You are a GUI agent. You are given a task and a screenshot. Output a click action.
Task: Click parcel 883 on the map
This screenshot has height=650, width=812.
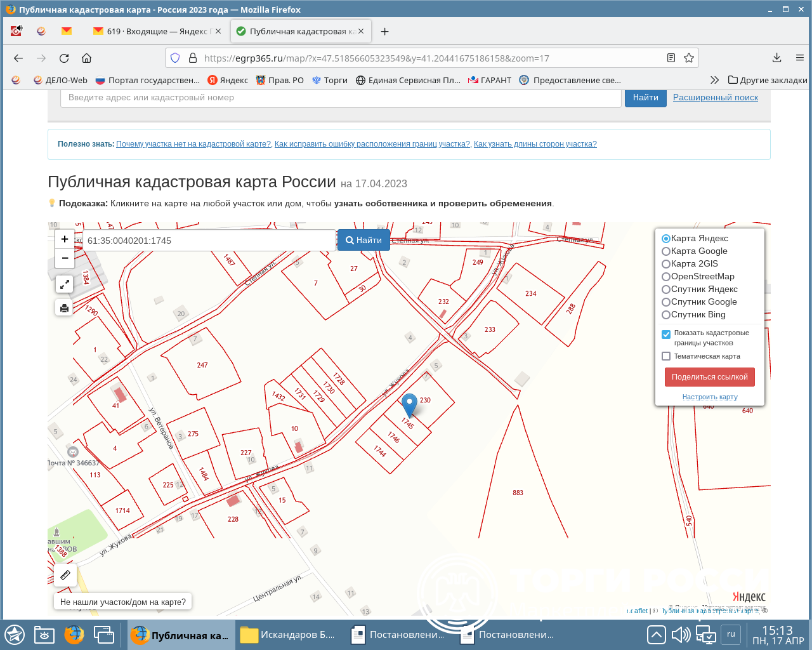click(518, 493)
